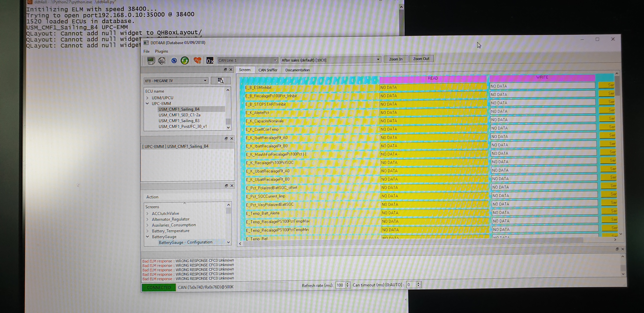Click the expert mode face icon

[x=162, y=61]
